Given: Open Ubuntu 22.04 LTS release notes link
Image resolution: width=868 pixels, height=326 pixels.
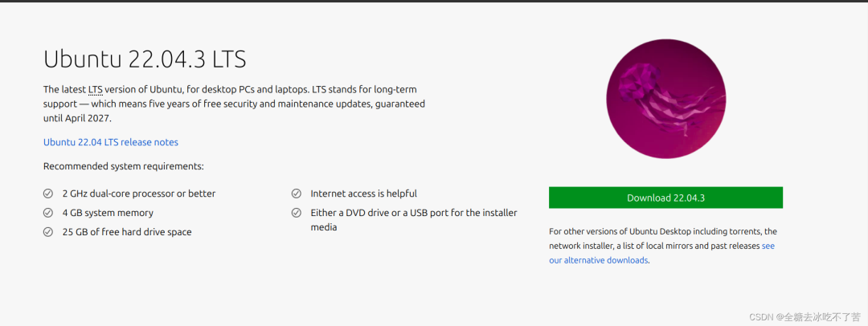Looking at the screenshot, I should (x=111, y=142).
